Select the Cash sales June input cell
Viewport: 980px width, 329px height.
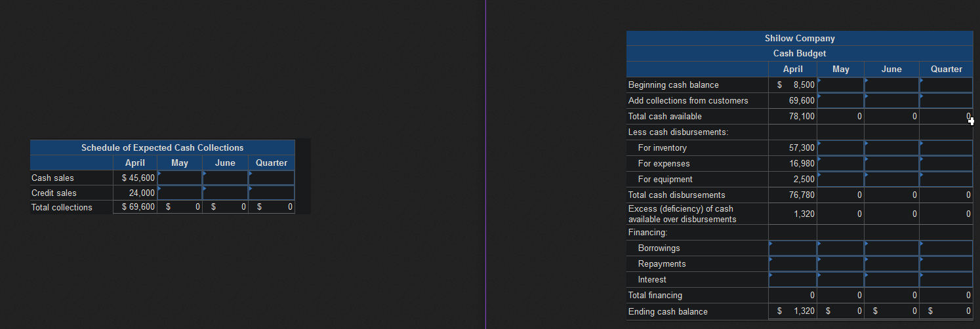click(226, 178)
